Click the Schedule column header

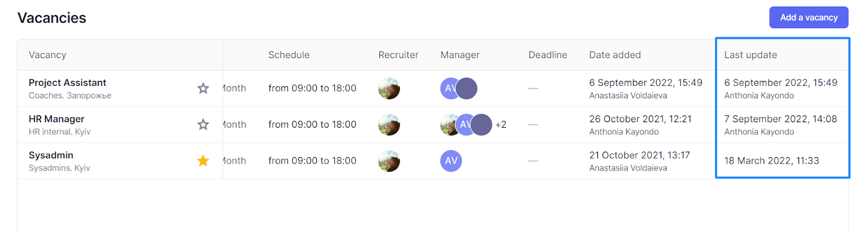click(289, 55)
